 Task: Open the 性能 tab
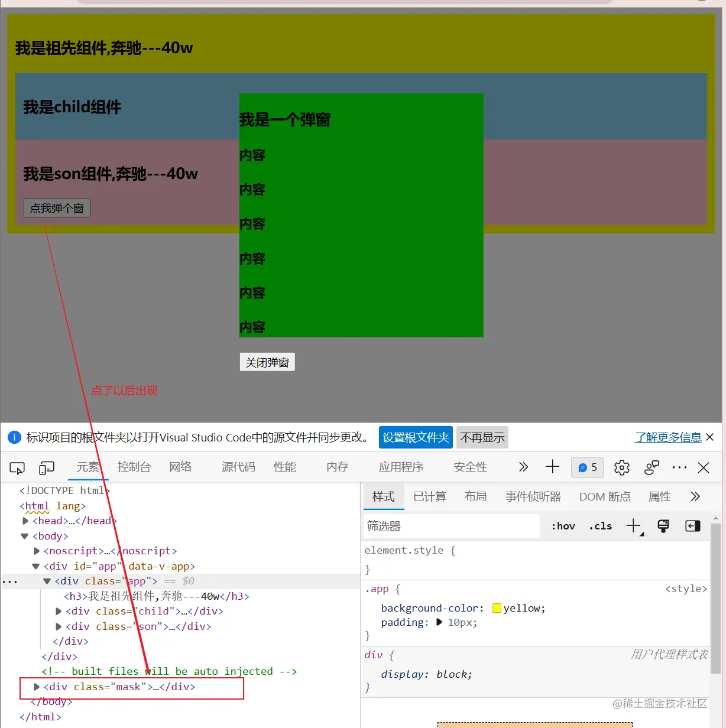[285, 467]
